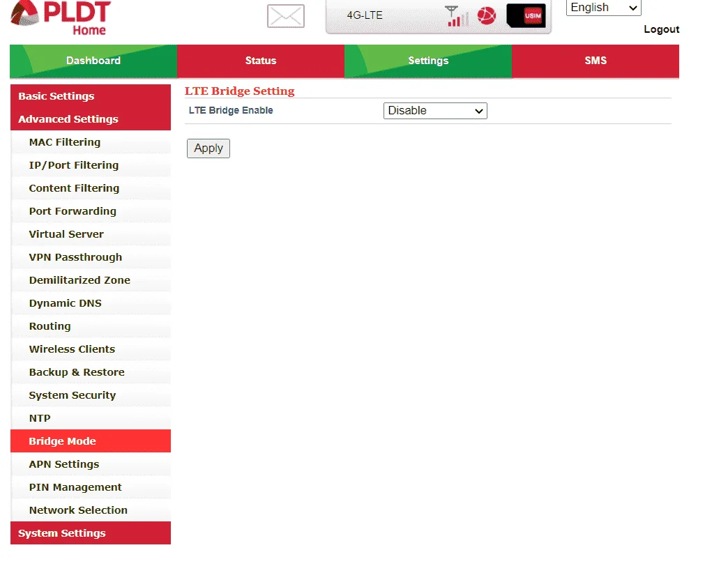This screenshot has height=566, width=728.
Task: Select Demilitarized Zone menu item
Action: click(91, 280)
